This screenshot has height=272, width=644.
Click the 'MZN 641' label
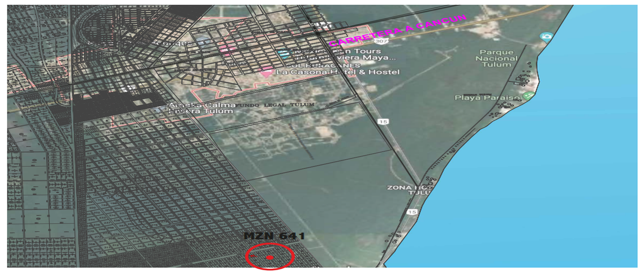[274, 236]
